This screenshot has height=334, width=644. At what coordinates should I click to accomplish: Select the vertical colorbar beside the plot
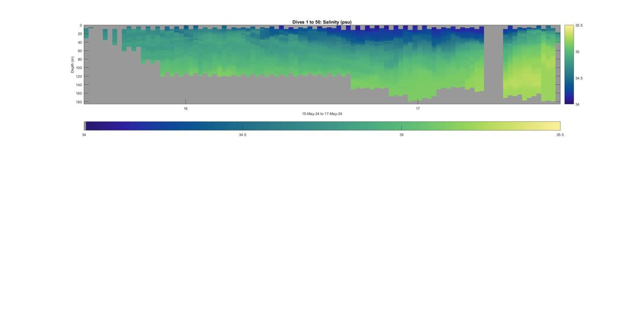coord(569,64)
